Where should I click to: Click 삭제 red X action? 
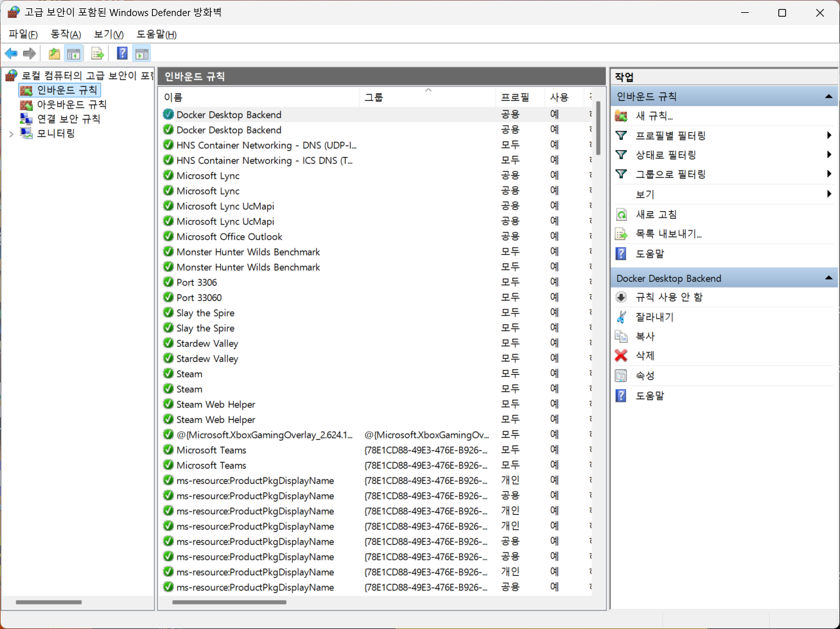click(x=645, y=356)
